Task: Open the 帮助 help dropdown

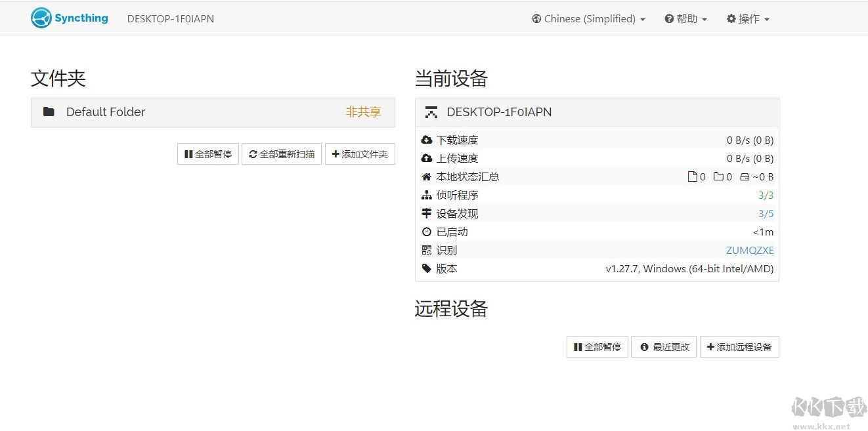Action: (685, 18)
